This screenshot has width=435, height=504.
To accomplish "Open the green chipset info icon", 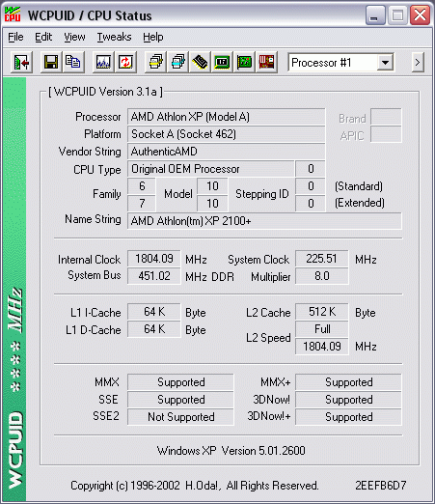I will [222, 62].
